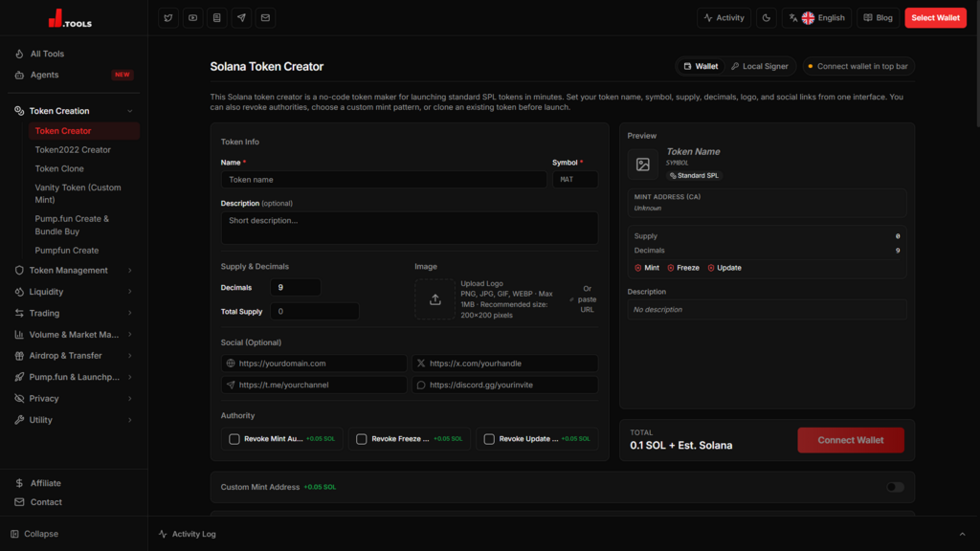Expand Utility section
This screenshot has height=551, width=980.
[x=74, y=420]
